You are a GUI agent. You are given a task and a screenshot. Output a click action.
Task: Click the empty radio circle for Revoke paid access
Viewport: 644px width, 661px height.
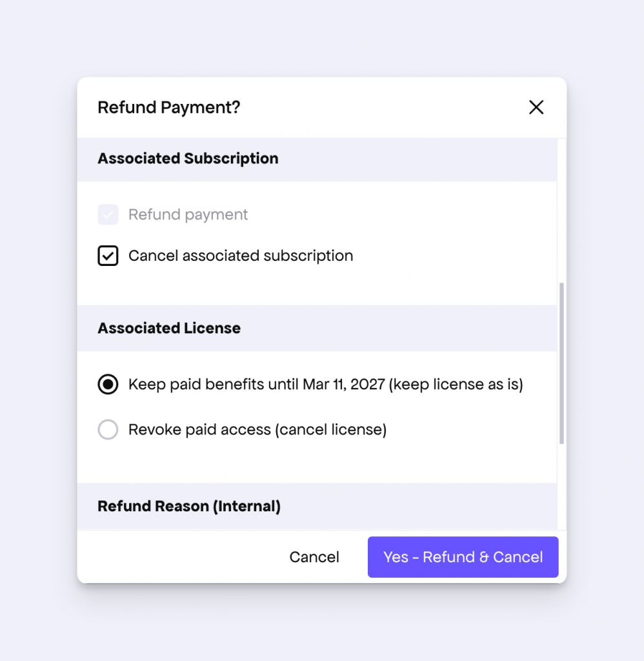pyautogui.click(x=108, y=429)
